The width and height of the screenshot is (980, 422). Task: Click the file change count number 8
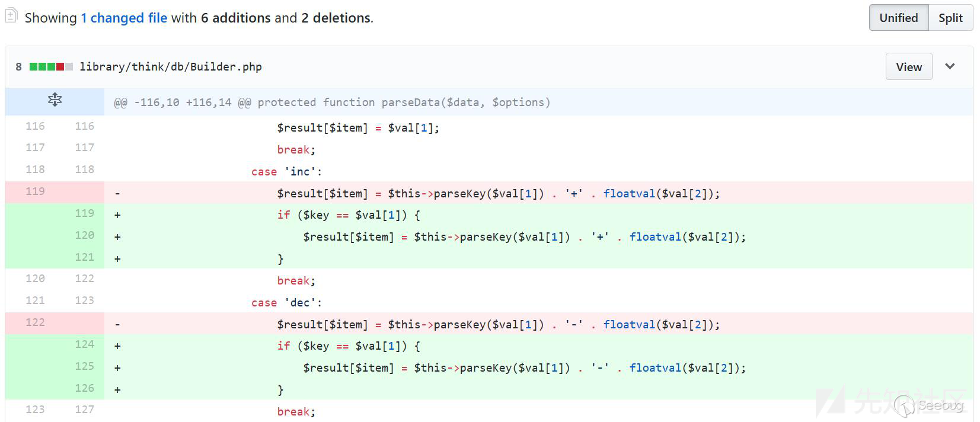click(18, 67)
